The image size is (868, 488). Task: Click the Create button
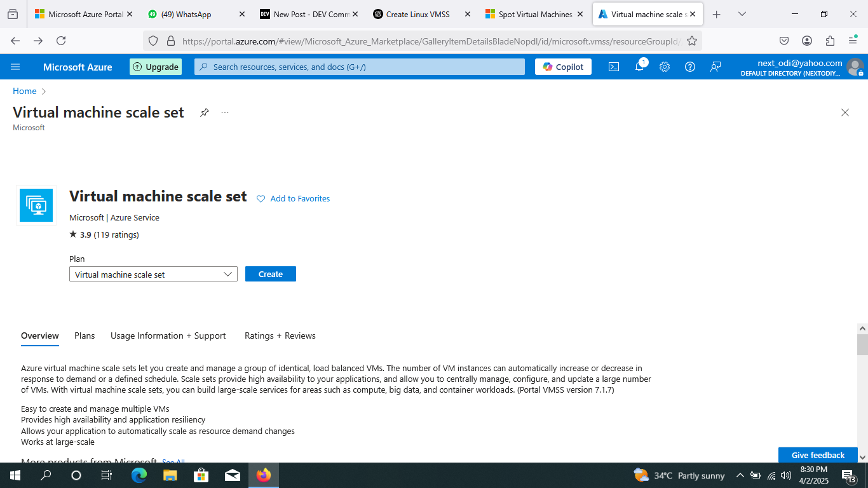(x=271, y=274)
